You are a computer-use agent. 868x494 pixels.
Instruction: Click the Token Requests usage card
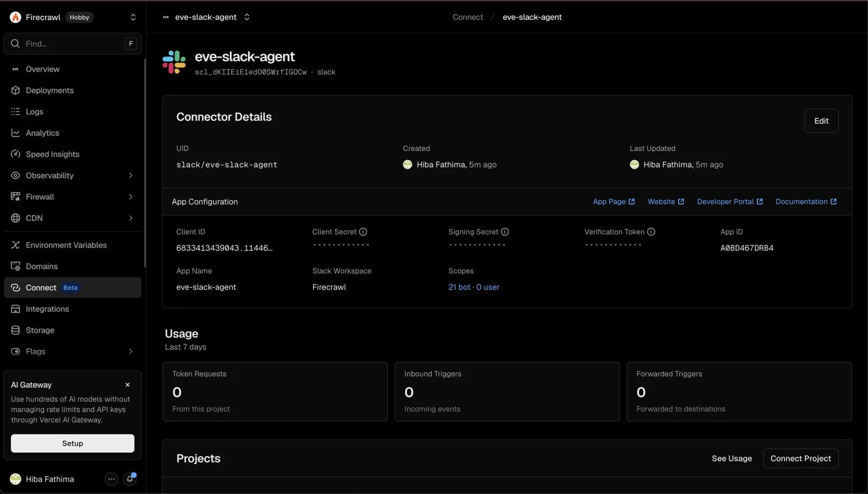[x=275, y=392]
